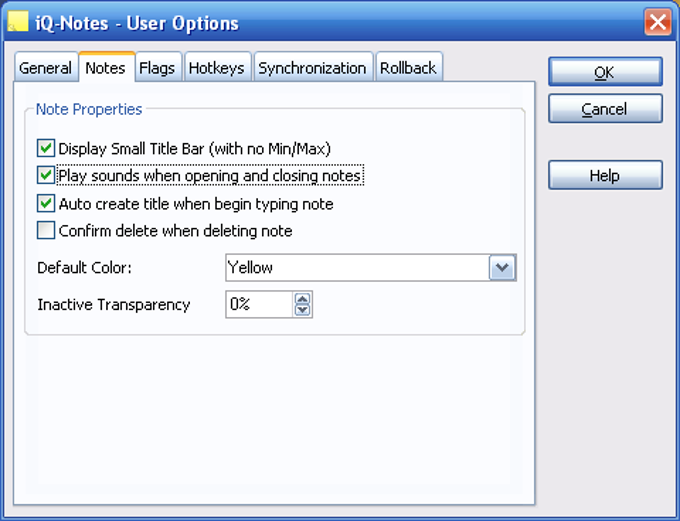Viewport: 680px width, 521px height.
Task: Switch to the General tab
Action: click(x=46, y=68)
